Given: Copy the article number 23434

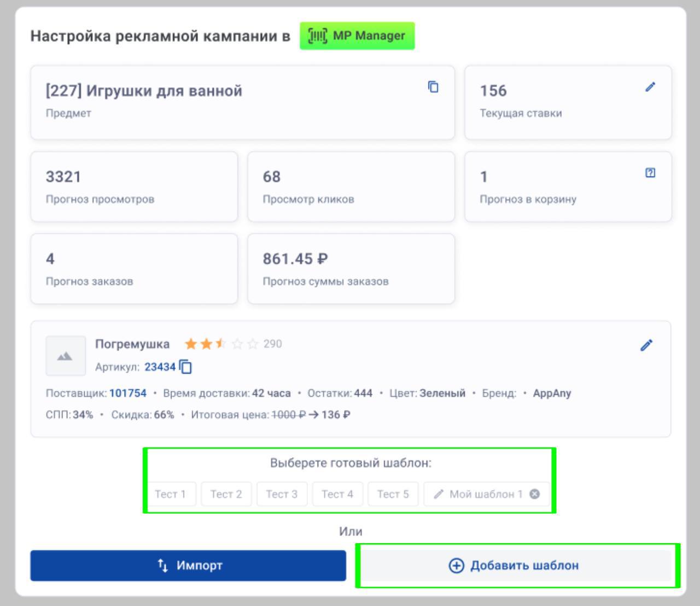Looking at the screenshot, I should 186,367.
